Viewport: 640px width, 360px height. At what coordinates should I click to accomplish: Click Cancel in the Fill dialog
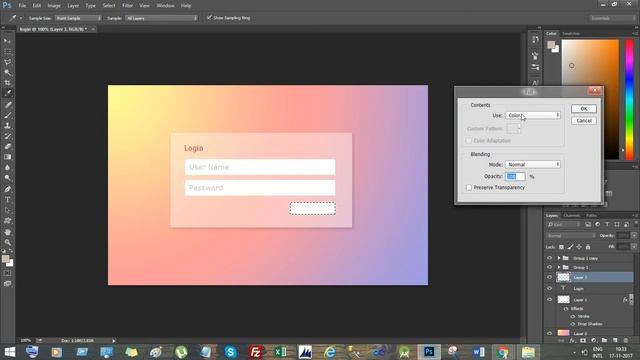(x=584, y=120)
